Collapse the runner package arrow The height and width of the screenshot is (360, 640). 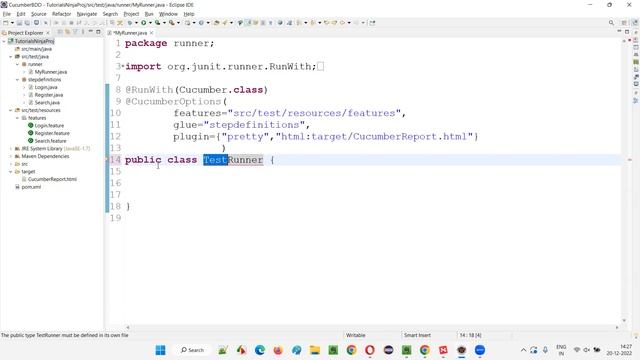pyautogui.click(x=17, y=64)
